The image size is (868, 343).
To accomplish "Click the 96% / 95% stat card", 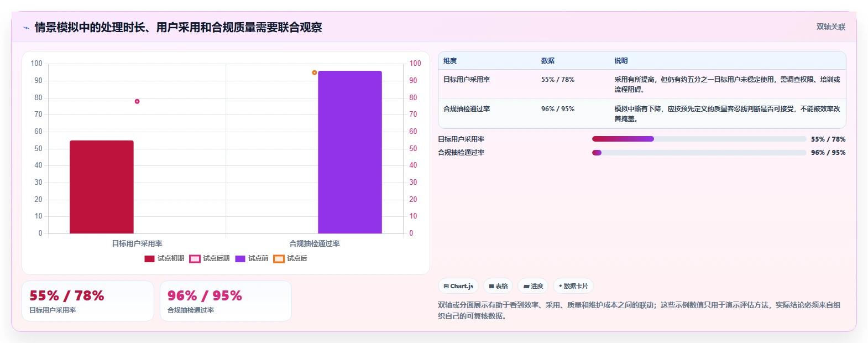I will point(226,301).
